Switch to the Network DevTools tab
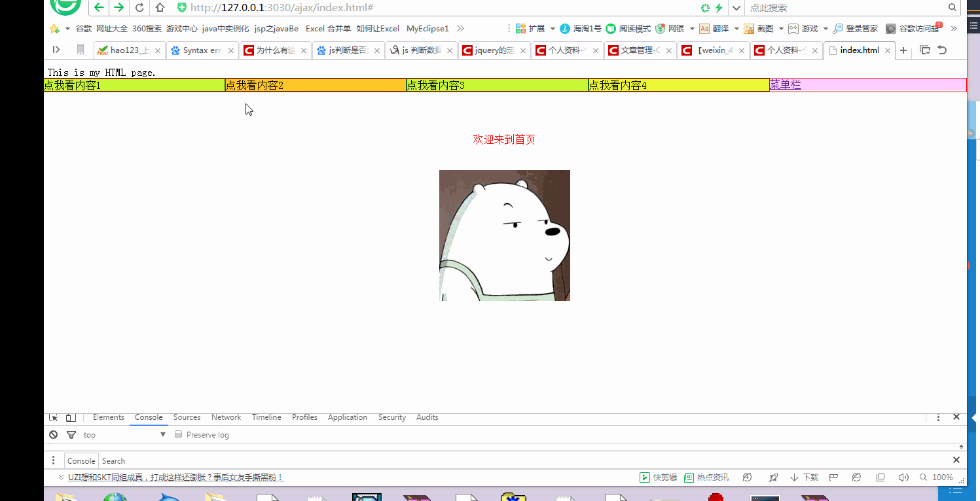The width and height of the screenshot is (980, 501). pyautogui.click(x=226, y=417)
